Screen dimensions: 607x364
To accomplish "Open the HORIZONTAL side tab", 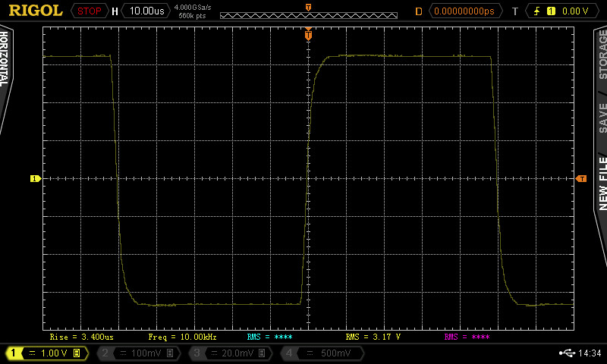I will tap(5, 61).
